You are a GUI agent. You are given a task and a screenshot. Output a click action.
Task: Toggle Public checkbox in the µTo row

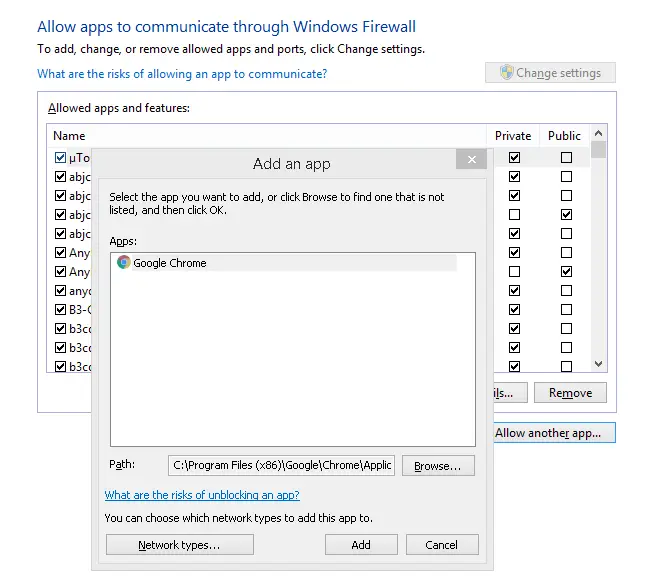click(x=566, y=158)
